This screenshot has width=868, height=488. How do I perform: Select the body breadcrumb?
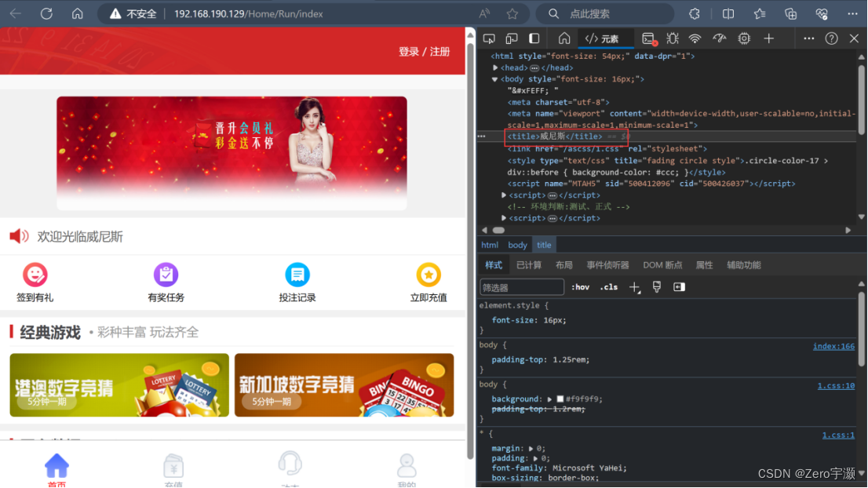point(518,245)
